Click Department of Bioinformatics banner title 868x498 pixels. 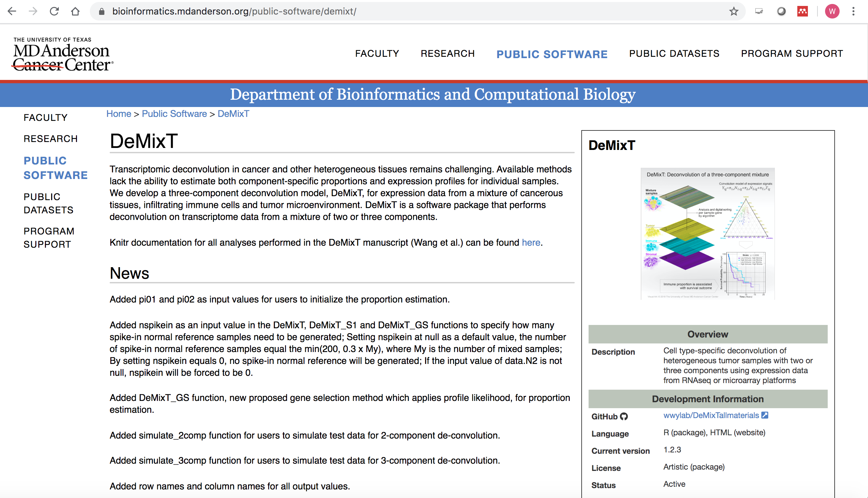(433, 94)
